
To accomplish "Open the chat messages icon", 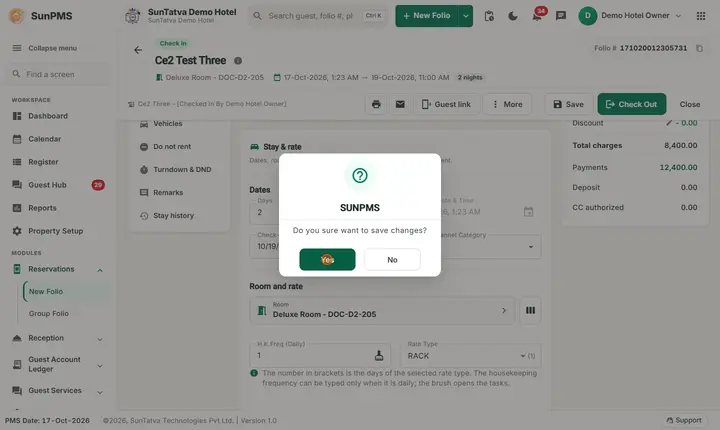I will coord(561,16).
